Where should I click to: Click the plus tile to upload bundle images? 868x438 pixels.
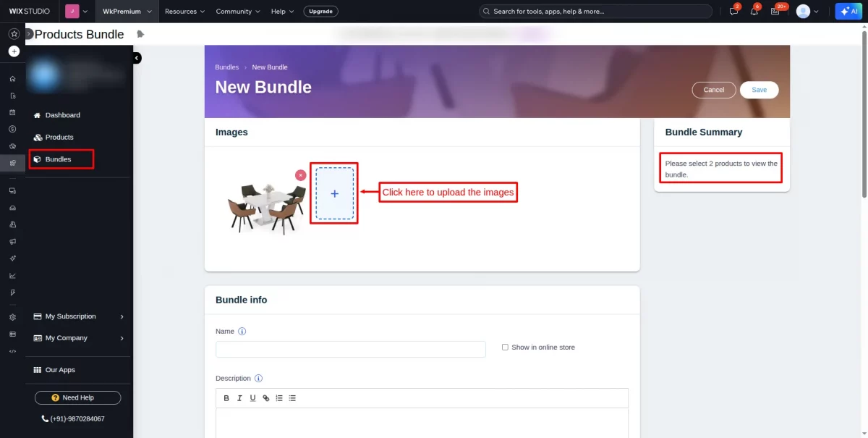tap(333, 193)
